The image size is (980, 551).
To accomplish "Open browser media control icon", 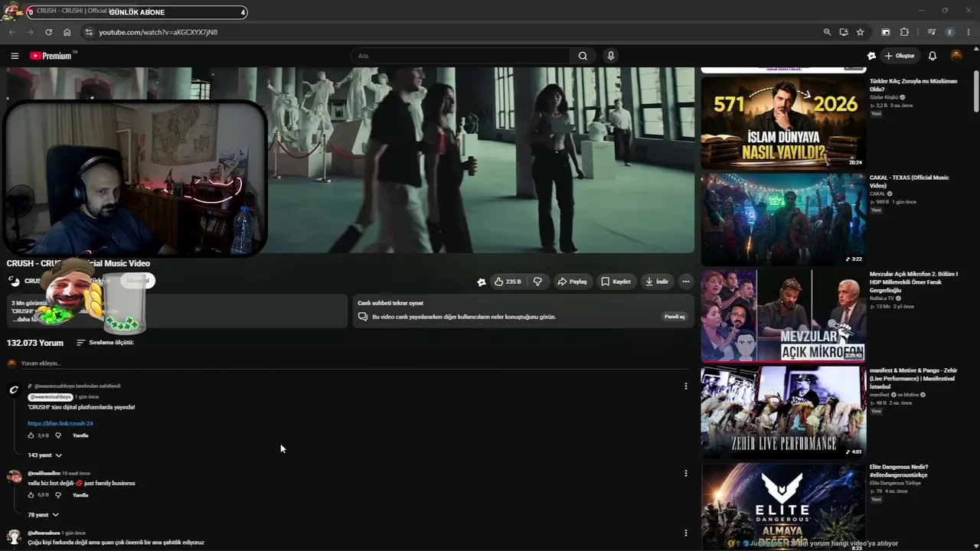I will pos(932,32).
